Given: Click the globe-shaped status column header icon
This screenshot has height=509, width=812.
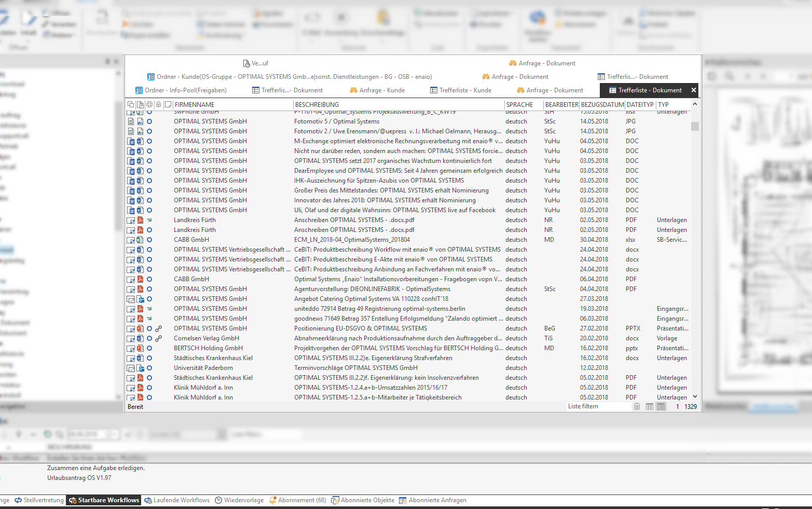Looking at the screenshot, I should coord(149,105).
